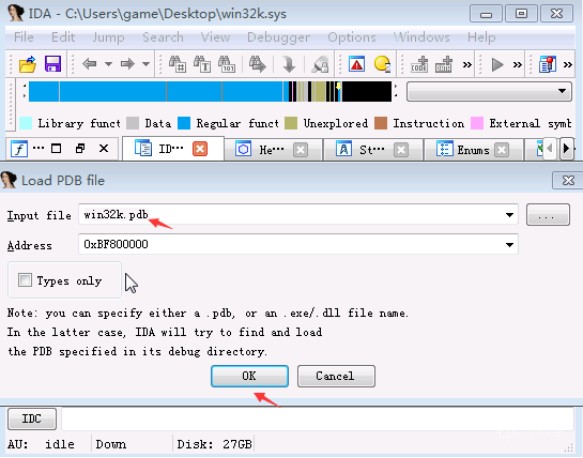Expand analysis toolbar overflow chevron
This screenshot has height=458, width=583.
tap(467, 65)
